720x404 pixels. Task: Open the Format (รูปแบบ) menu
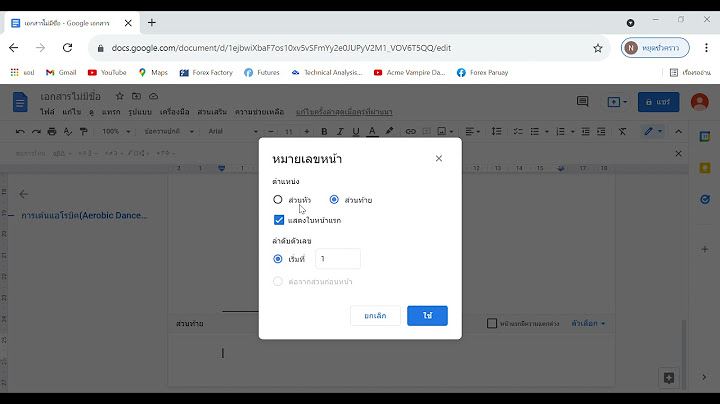[140, 112]
